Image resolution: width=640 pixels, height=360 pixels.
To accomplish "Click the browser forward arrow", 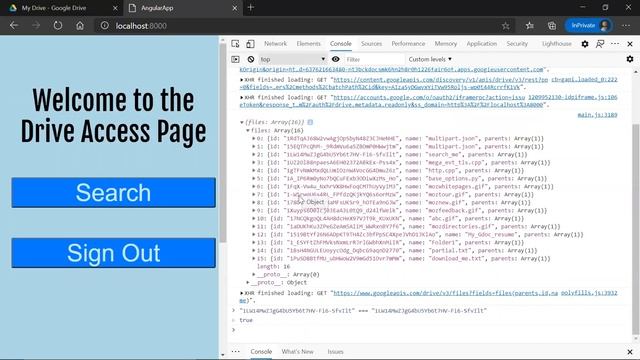I will 36,26.
